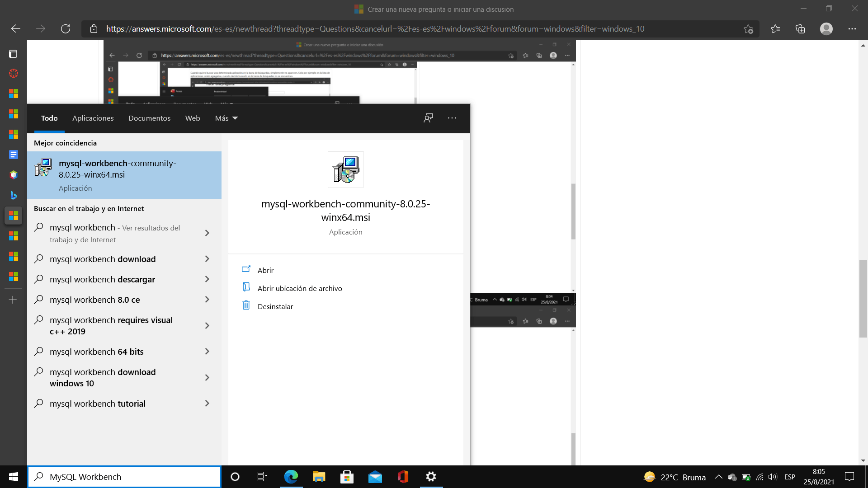Image resolution: width=868 pixels, height=488 pixels.
Task: Open Microsoft Store from taskbar
Action: pyautogui.click(x=347, y=477)
